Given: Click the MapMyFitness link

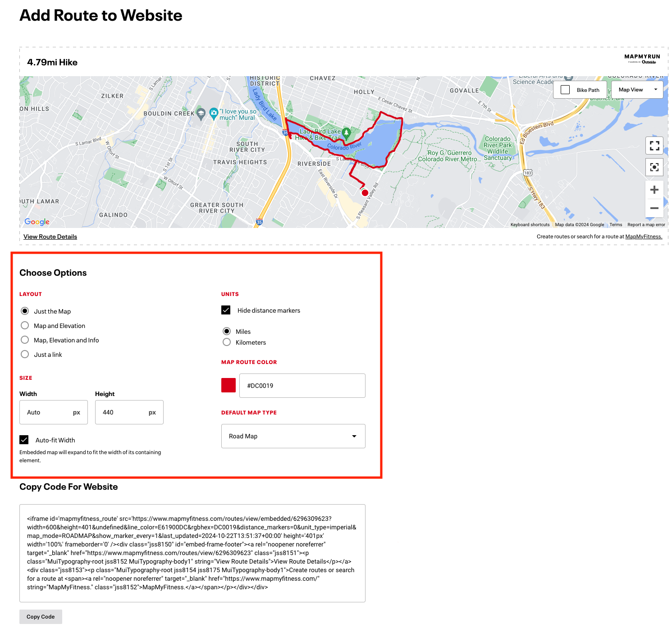Looking at the screenshot, I should pos(643,237).
